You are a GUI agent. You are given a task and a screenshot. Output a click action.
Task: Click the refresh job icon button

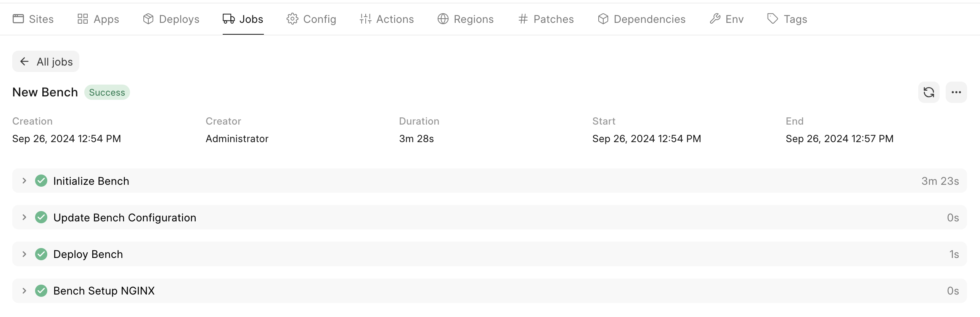[929, 92]
